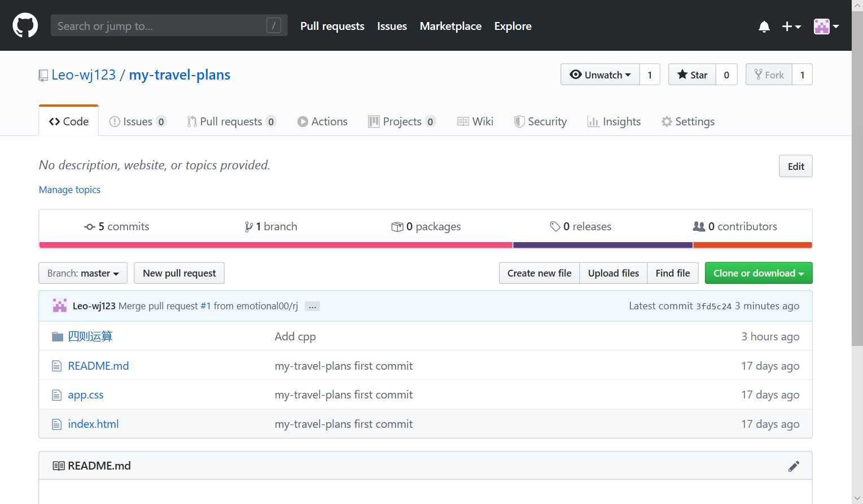863x504 pixels.
Task: Click the folder icon beside 四则运算
Action: click(x=57, y=337)
